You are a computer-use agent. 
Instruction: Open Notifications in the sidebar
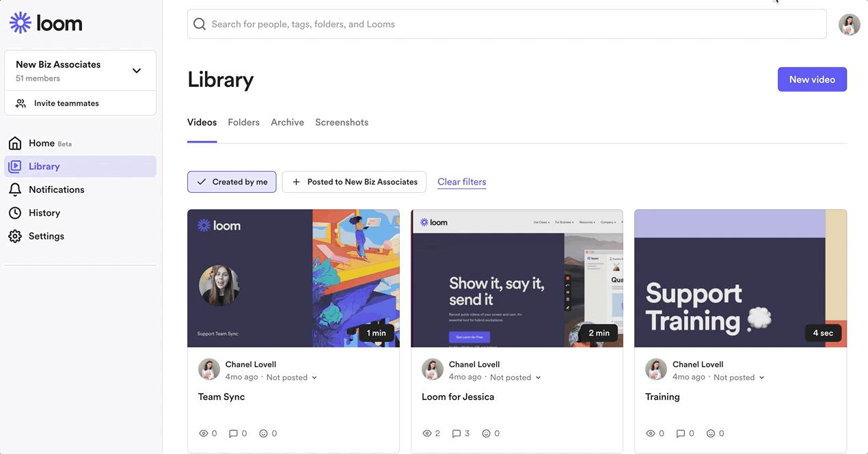[x=80, y=189]
